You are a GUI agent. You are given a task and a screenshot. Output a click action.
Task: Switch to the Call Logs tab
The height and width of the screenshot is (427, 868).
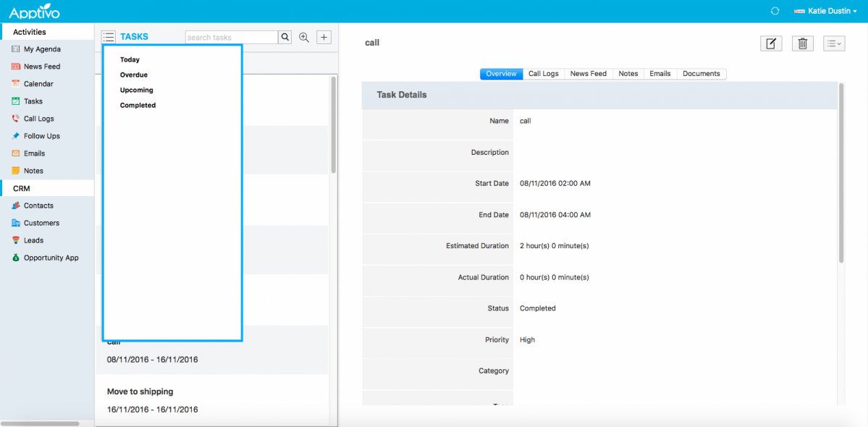[x=543, y=74]
